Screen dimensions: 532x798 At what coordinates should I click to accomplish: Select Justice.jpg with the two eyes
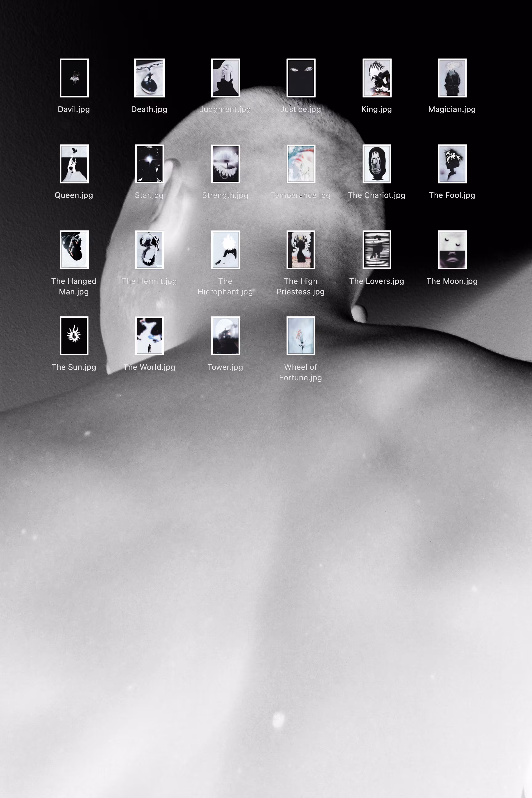[x=301, y=78]
